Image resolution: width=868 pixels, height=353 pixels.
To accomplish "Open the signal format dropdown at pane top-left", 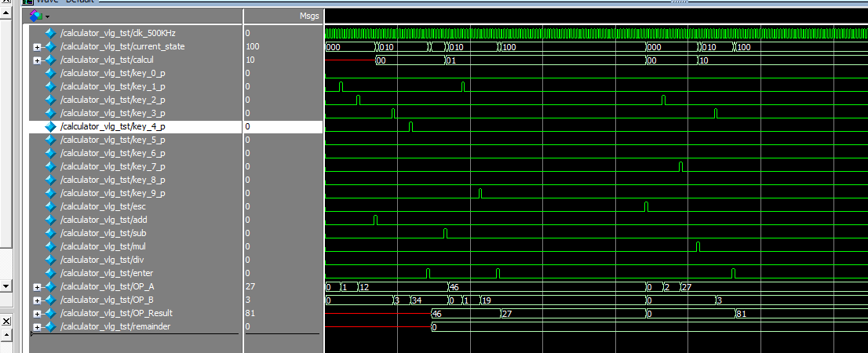I will (46, 16).
